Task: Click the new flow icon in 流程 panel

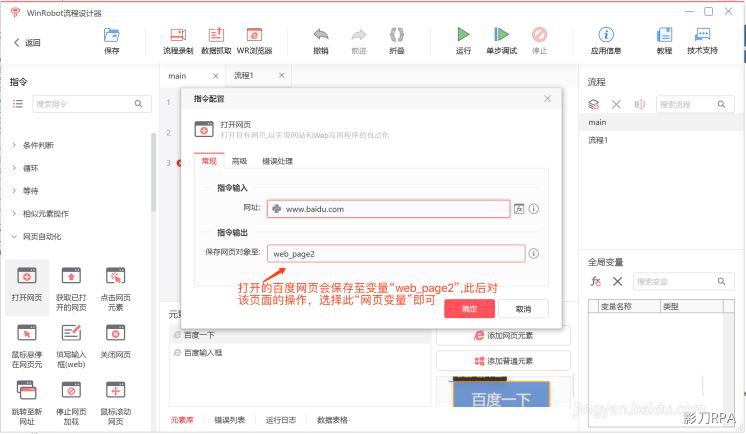Action: point(593,104)
